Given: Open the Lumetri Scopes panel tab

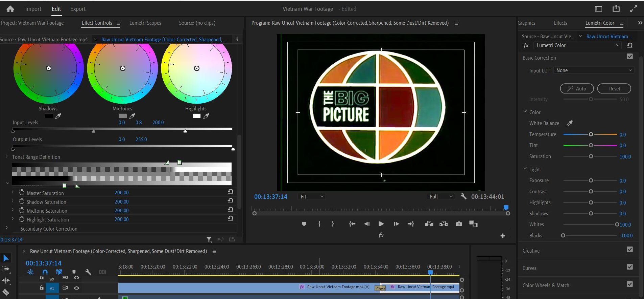Looking at the screenshot, I should [145, 23].
